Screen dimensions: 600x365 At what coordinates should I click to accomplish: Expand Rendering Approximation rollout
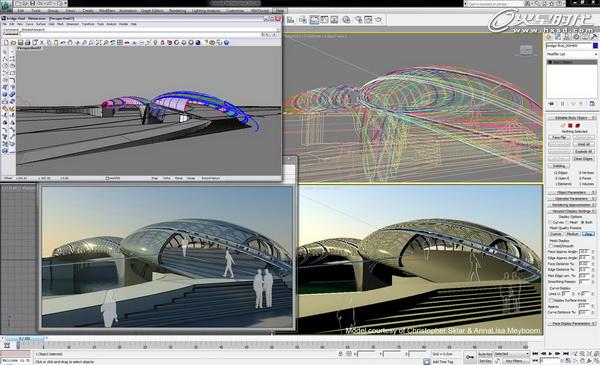[x=571, y=205]
